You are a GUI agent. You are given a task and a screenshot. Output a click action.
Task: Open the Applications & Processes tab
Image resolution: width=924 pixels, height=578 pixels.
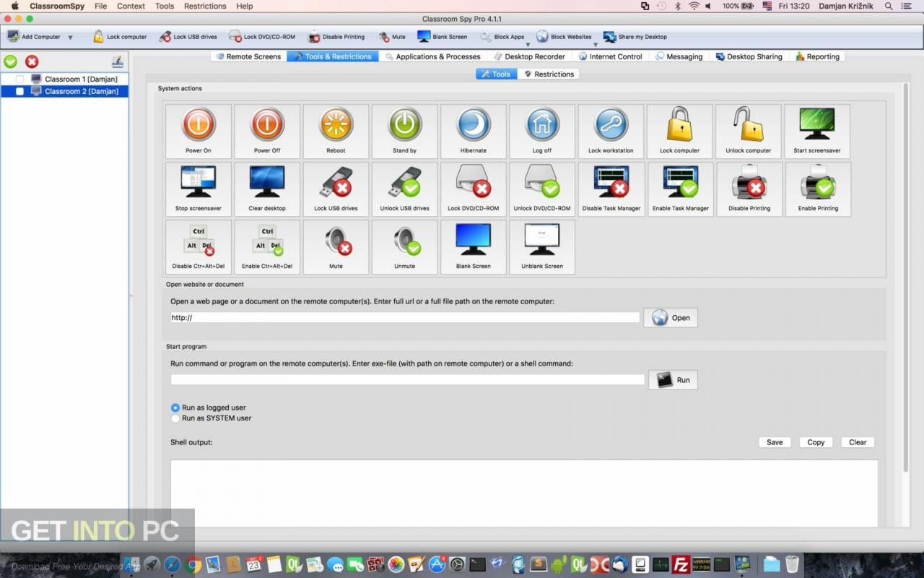click(432, 56)
